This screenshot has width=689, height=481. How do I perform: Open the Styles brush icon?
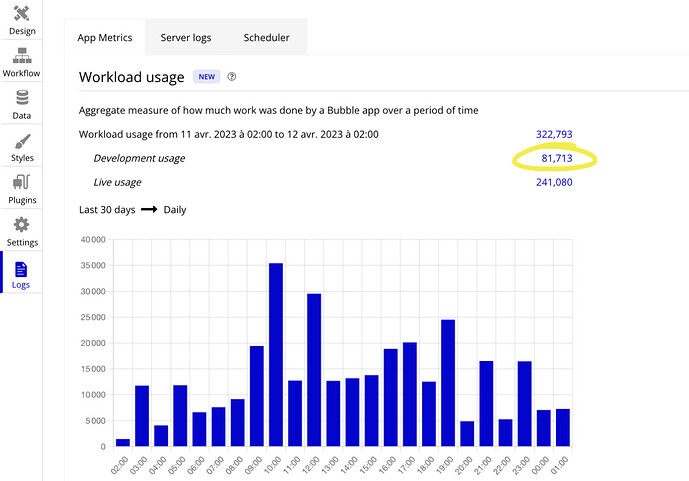pyautogui.click(x=22, y=141)
